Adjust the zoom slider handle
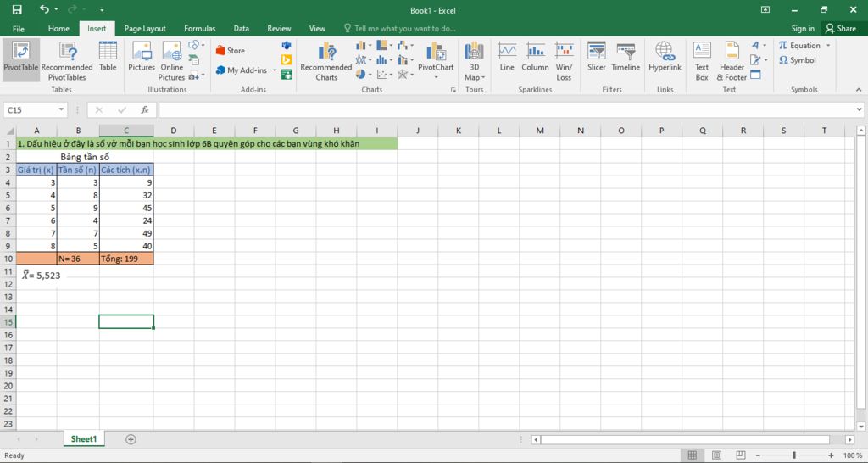This screenshot has width=868, height=463. click(x=793, y=455)
